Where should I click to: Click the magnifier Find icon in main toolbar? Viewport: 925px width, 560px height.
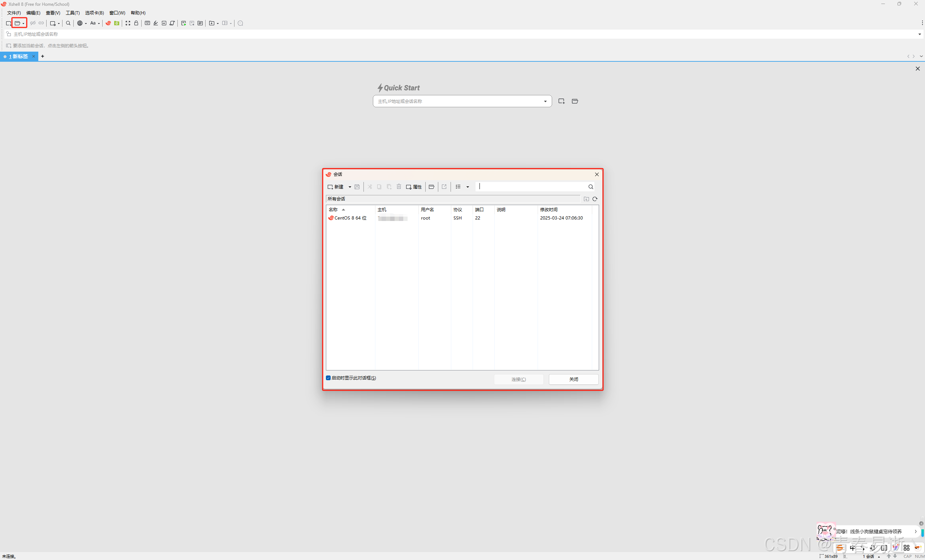(x=68, y=23)
